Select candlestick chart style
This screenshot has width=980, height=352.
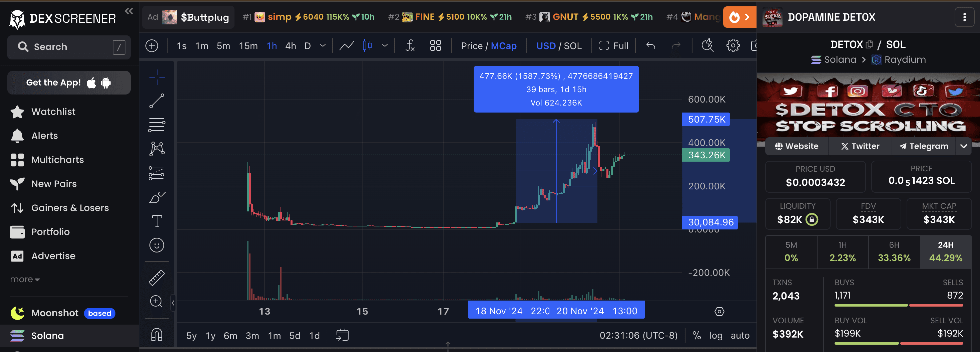(x=367, y=46)
